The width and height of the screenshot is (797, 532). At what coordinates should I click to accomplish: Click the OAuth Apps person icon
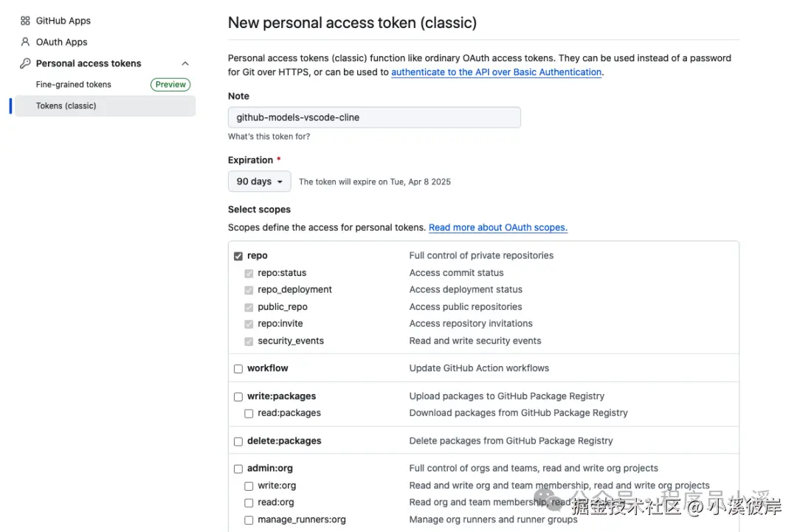coord(25,42)
